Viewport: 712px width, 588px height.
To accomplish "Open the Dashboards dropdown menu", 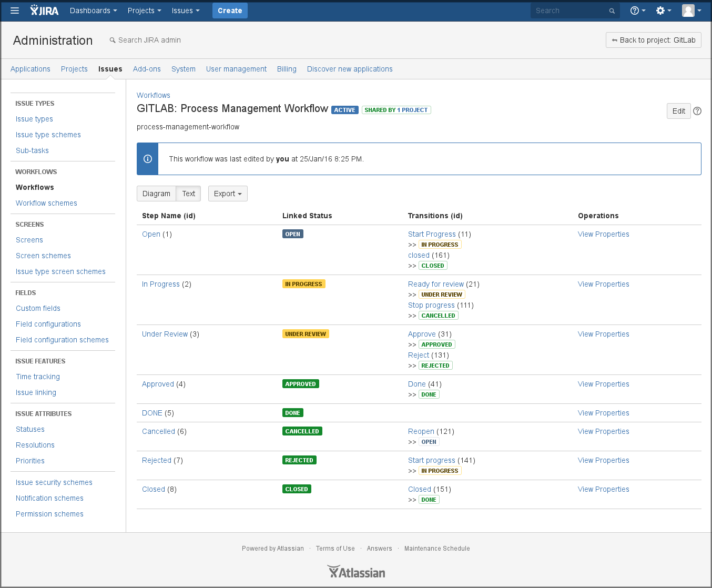I will coord(93,11).
